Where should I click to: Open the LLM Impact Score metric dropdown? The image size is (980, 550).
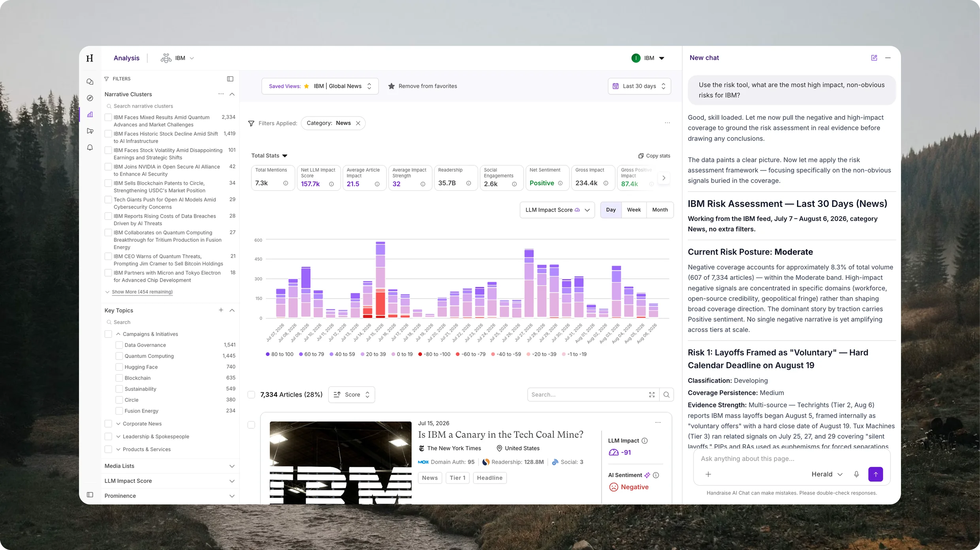coord(557,210)
